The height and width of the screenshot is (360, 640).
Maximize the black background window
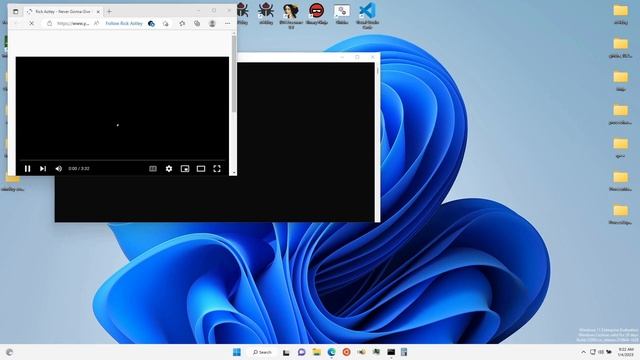coord(357,57)
